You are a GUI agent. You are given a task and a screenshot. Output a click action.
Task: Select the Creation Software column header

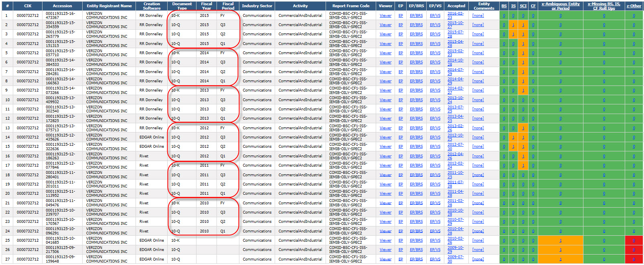pyautogui.click(x=152, y=6)
